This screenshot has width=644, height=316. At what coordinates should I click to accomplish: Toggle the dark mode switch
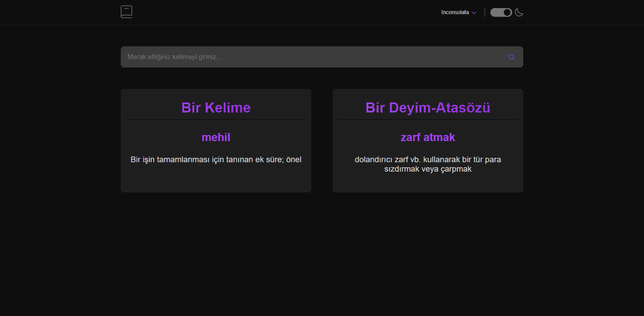501,12
